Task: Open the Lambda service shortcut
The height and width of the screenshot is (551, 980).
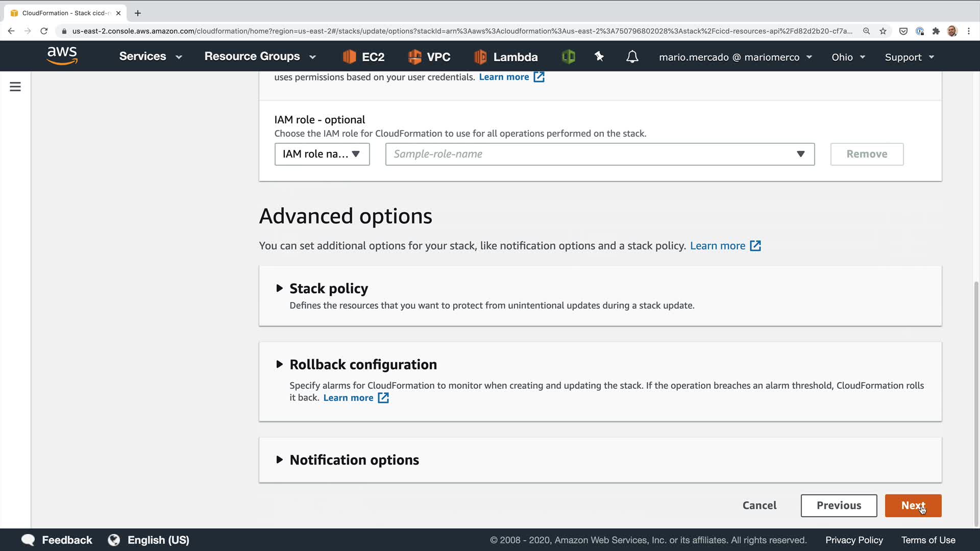Action: (506, 57)
